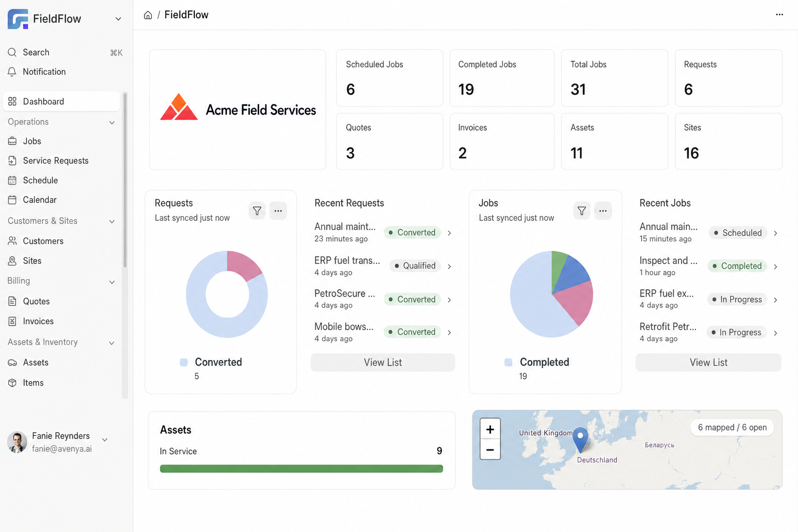
Task: Open PetroSecure request chevron
Action: (449, 300)
